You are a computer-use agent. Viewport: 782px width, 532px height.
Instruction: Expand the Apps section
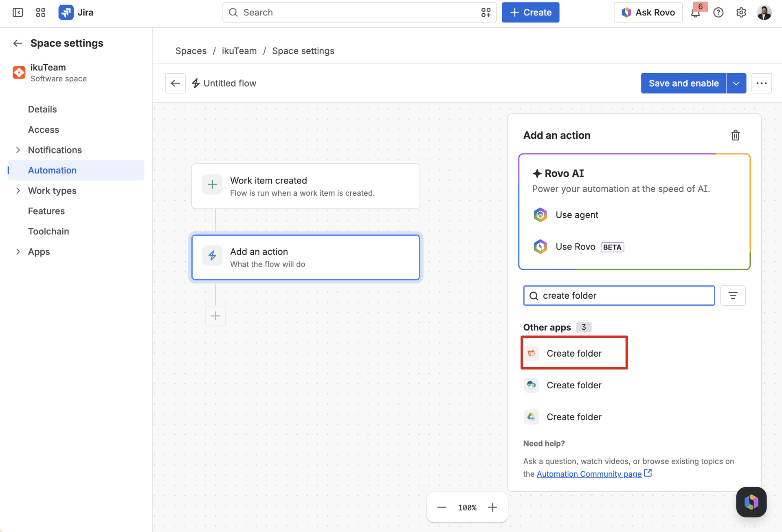[x=18, y=252]
